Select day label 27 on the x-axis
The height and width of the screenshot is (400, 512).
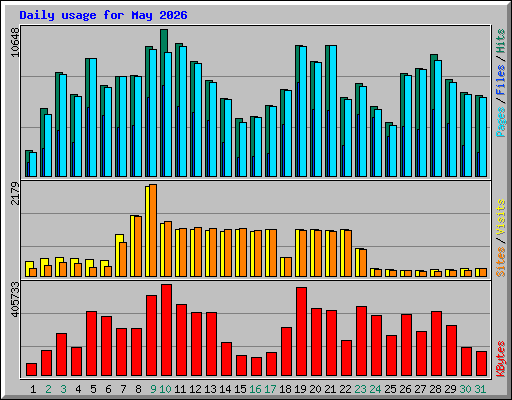pos(420,389)
